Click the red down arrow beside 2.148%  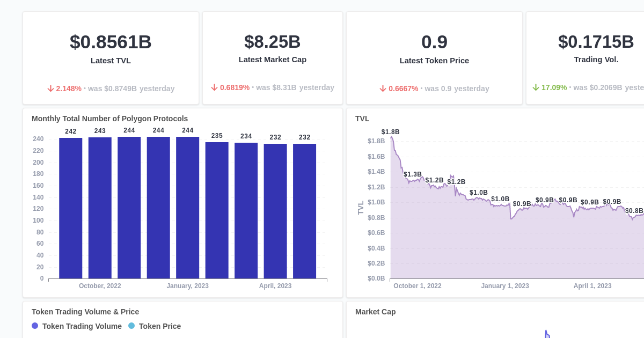[50, 88]
